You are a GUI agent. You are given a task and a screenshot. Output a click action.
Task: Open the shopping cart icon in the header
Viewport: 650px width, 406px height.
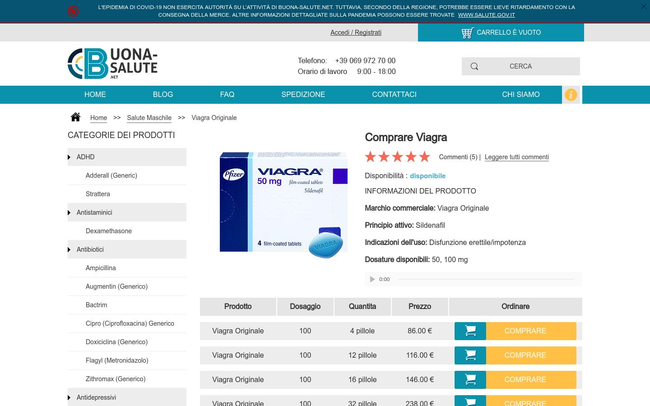[x=467, y=32]
